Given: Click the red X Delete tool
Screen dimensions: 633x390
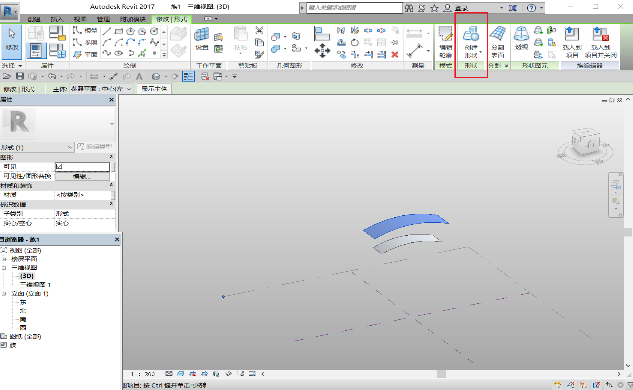Looking at the screenshot, I should 395,55.
